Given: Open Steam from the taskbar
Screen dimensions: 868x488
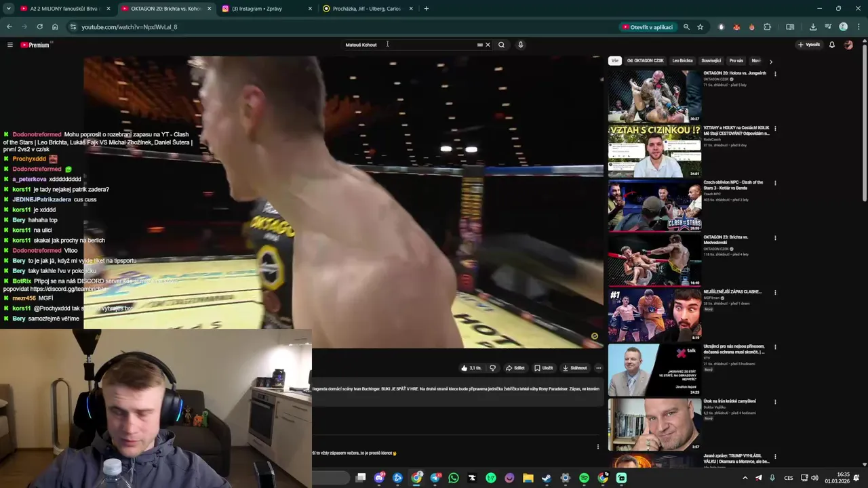Looking at the screenshot, I should coord(547,478).
